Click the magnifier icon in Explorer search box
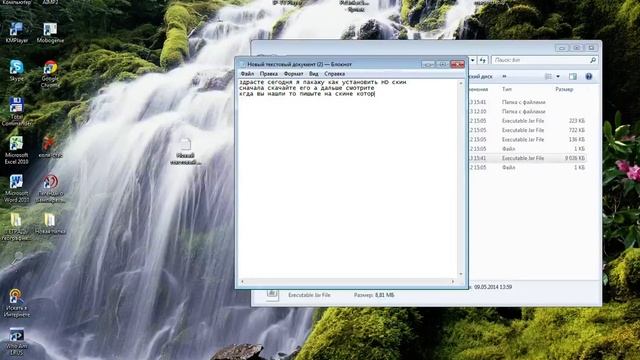Viewport: 640px width, 360px height. point(593,60)
